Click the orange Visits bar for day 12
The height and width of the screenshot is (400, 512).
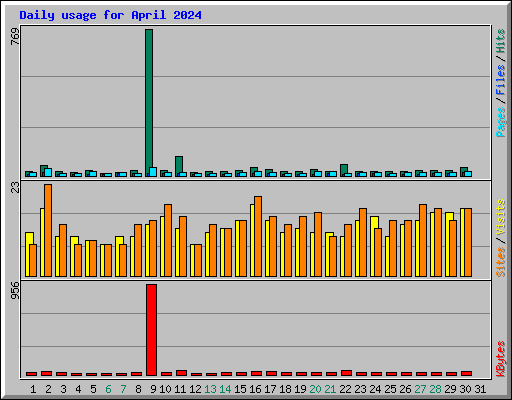(198, 260)
